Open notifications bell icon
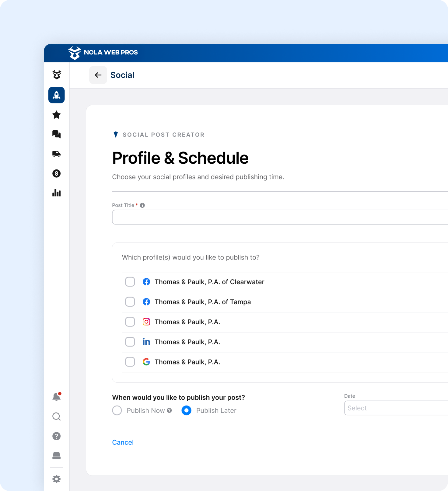 (x=57, y=397)
